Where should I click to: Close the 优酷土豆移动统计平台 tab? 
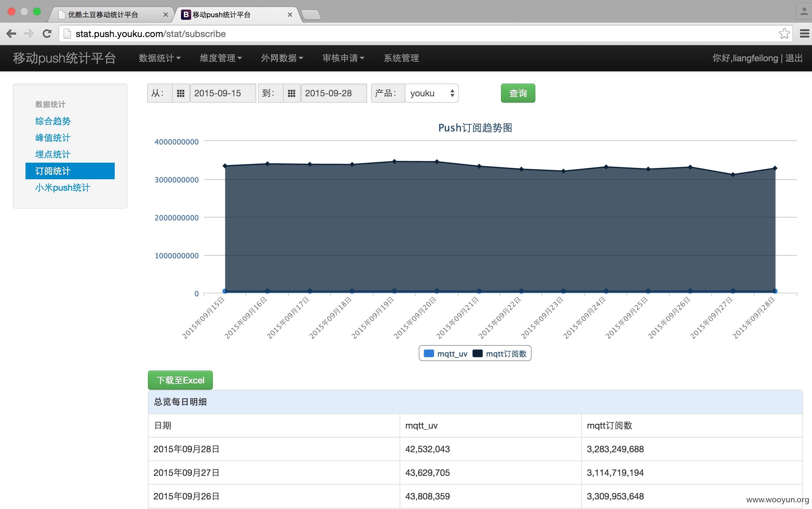pos(165,15)
